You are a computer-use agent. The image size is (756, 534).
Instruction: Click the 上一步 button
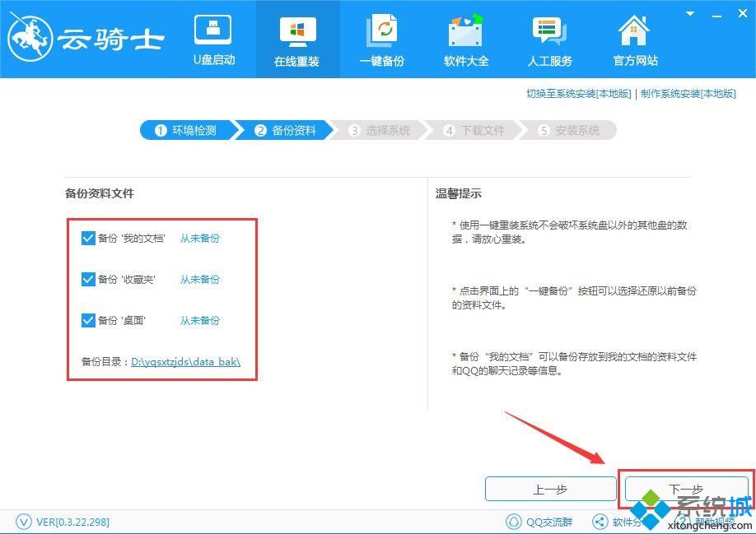tap(549, 490)
